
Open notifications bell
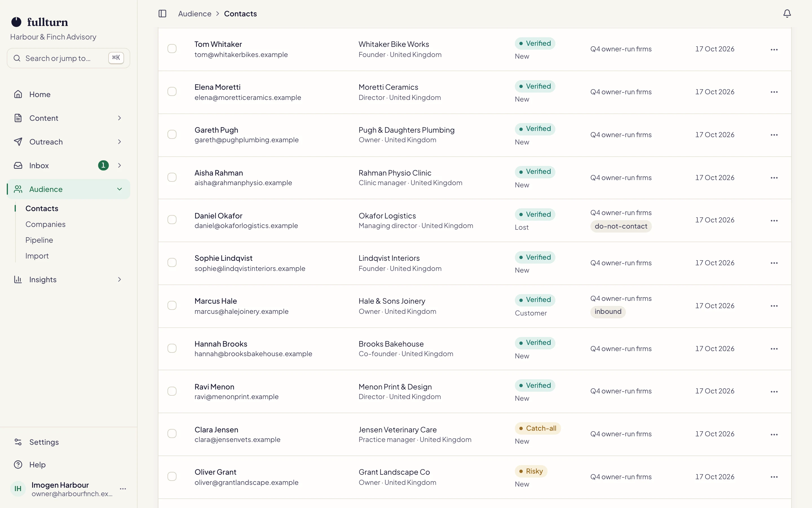coord(787,14)
